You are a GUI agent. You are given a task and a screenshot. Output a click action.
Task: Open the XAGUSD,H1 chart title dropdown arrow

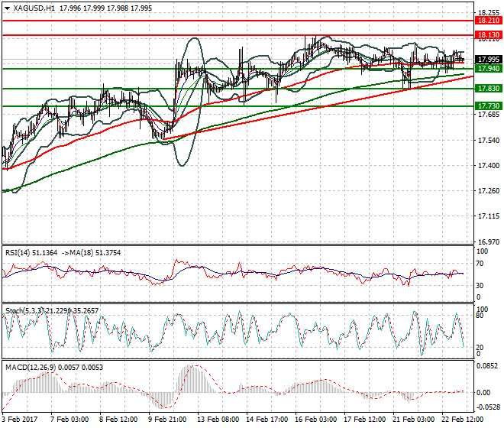coord(8,8)
